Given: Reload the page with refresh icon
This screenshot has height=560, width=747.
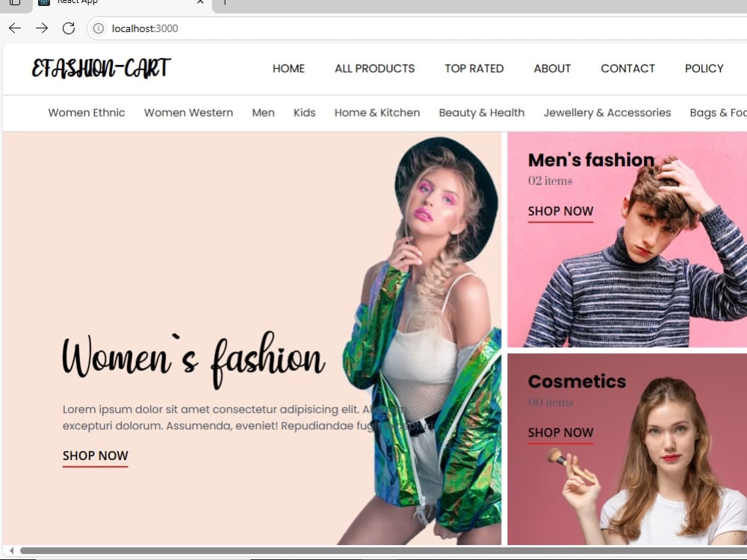Looking at the screenshot, I should [69, 28].
